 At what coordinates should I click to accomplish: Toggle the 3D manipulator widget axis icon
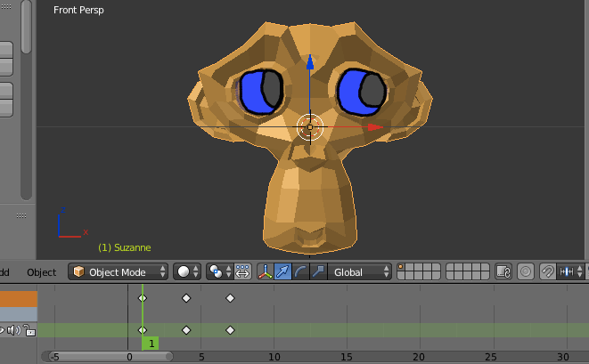pyautogui.click(x=266, y=271)
